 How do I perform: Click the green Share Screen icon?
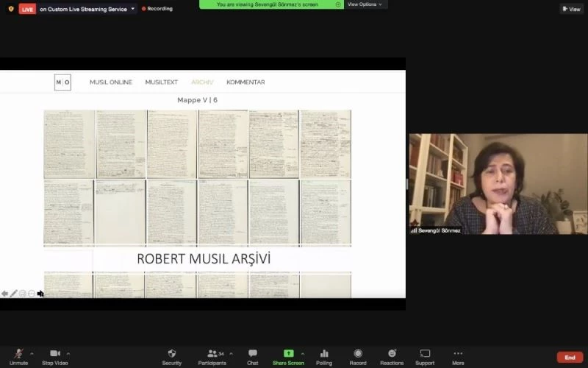pos(288,354)
